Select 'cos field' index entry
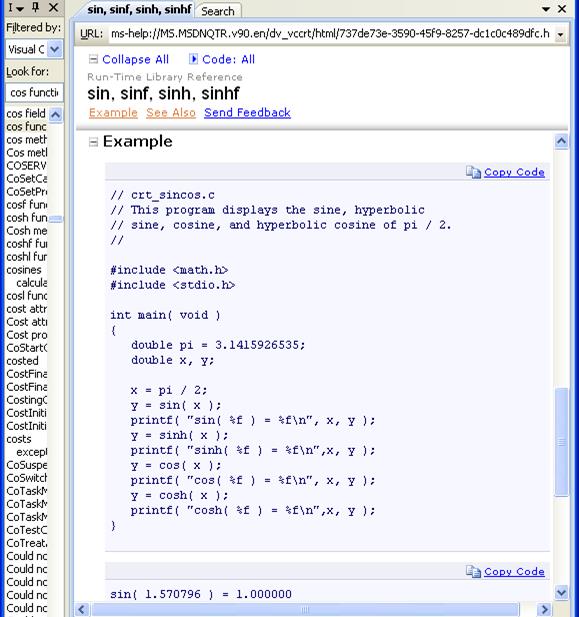This screenshot has height=617, width=579. click(26, 113)
